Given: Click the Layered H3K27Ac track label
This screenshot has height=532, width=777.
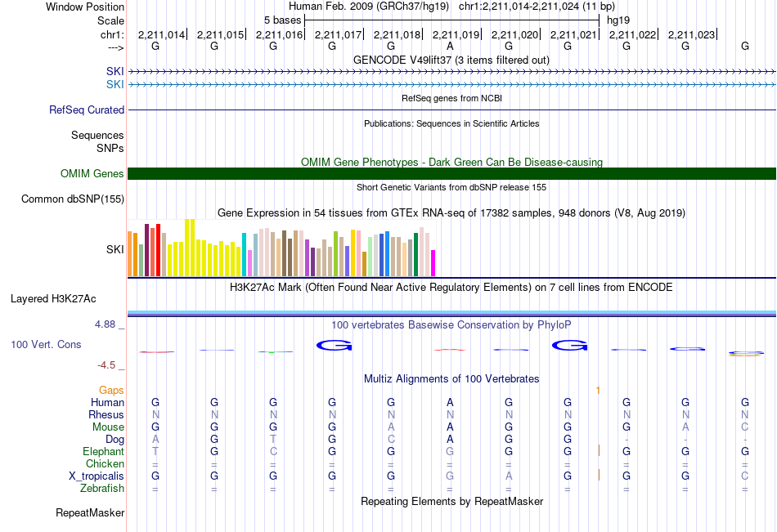Looking at the screenshot, I should coord(53,299).
